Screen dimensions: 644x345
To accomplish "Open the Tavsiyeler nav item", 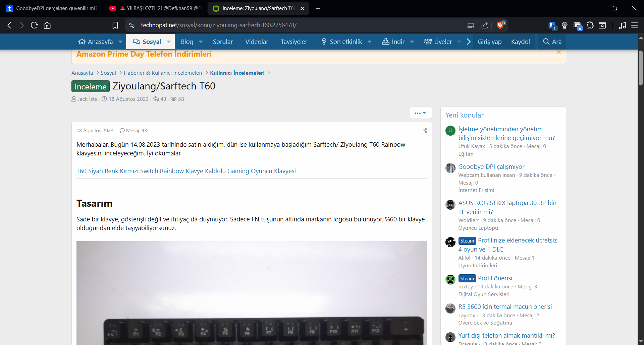I will [x=294, y=42].
